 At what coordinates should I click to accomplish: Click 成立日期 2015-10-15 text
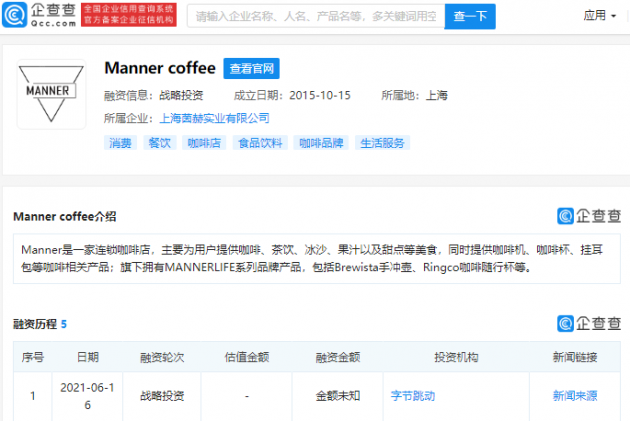(x=292, y=95)
